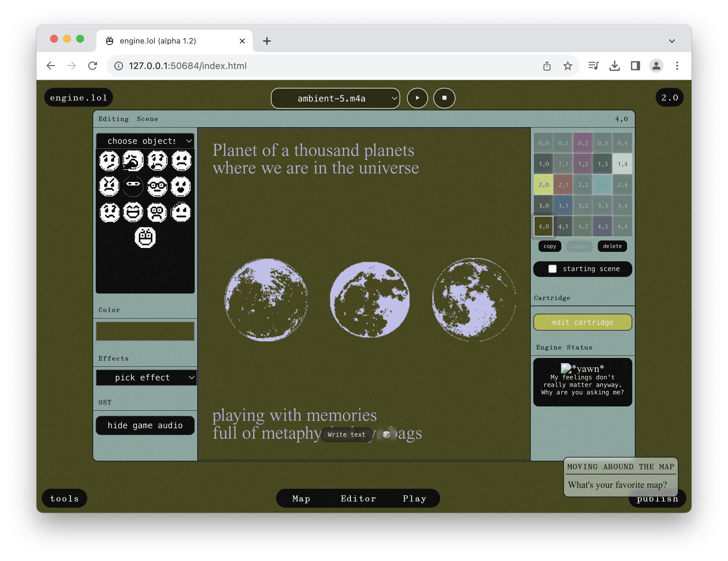
Task: Click the stop button for audio playback
Action: tap(444, 98)
